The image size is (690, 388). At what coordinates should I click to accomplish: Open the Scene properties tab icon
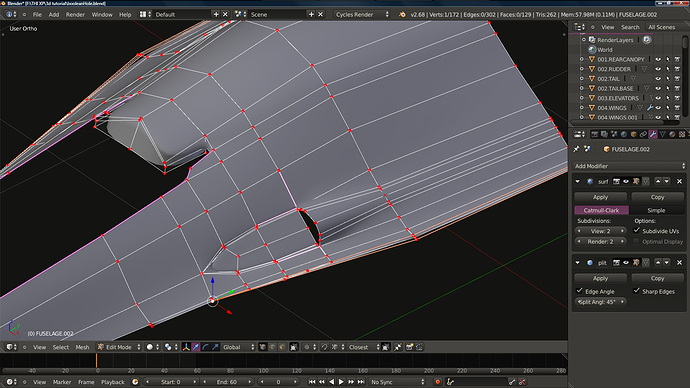click(614, 134)
